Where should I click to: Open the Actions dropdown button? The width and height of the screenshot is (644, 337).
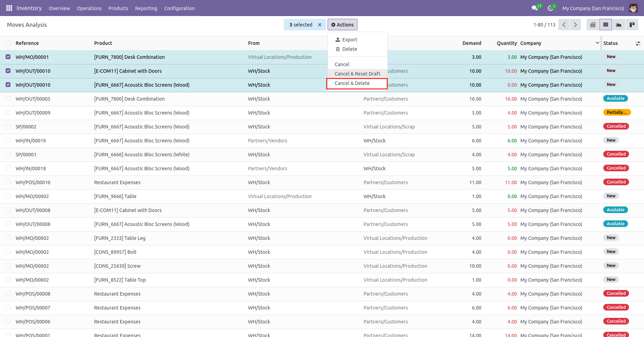343,25
